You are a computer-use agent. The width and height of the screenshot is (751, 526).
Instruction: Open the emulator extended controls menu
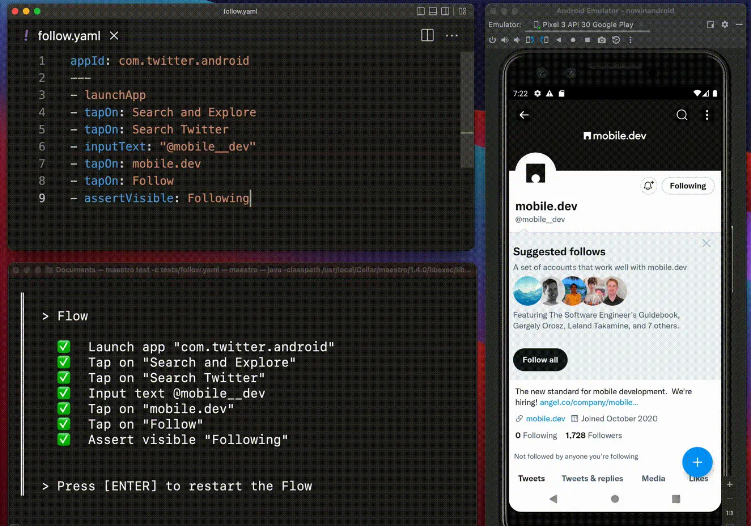point(630,40)
